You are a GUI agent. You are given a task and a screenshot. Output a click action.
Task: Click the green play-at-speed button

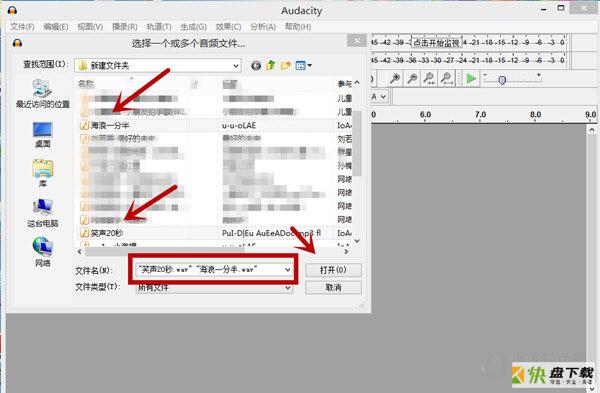pyautogui.click(x=471, y=78)
